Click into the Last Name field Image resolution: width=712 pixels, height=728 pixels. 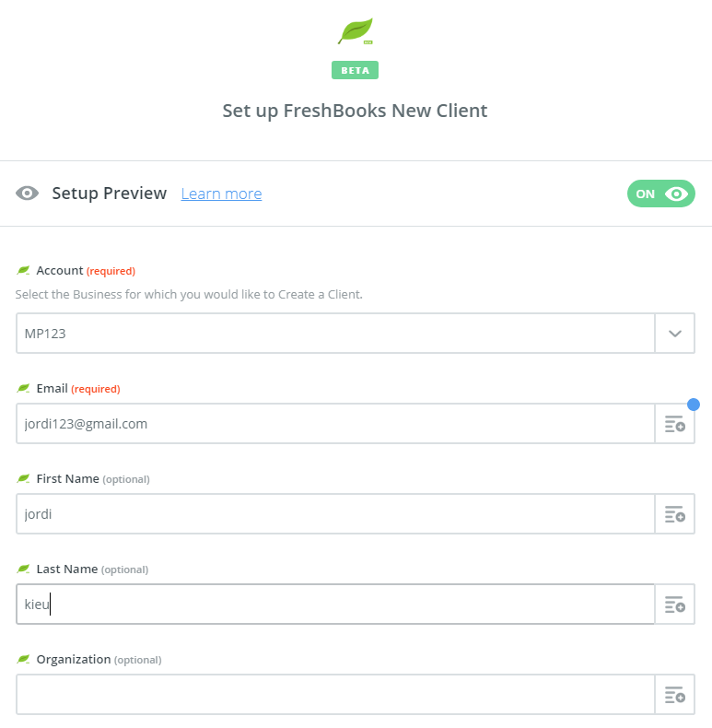335,605
